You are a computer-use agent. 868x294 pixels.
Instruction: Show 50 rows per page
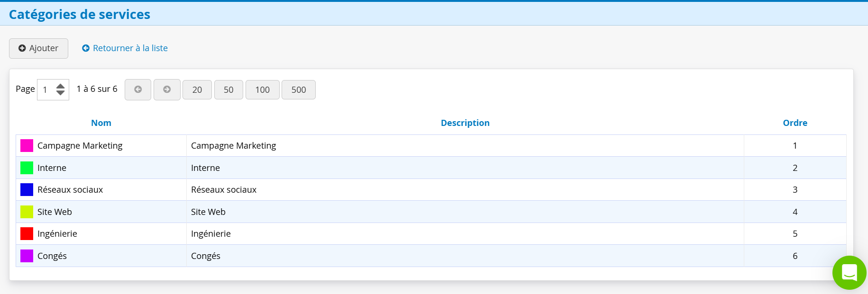point(228,90)
